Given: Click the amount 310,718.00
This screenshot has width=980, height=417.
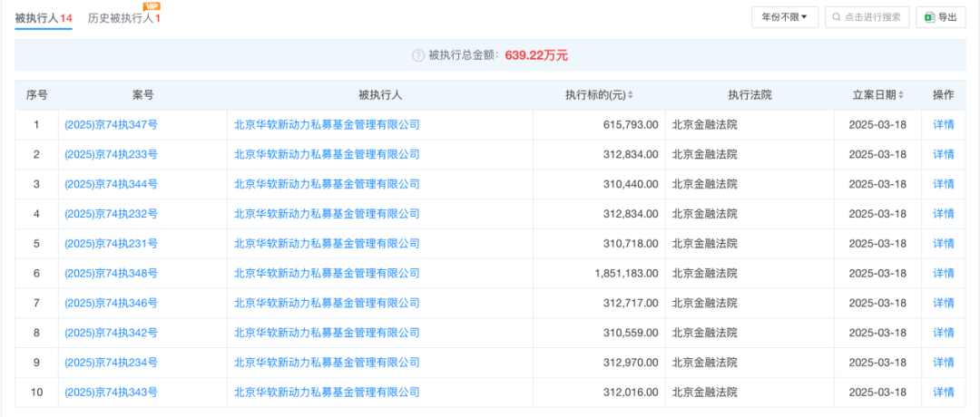Looking at the screenshot, I should click(x=632, y=244).
